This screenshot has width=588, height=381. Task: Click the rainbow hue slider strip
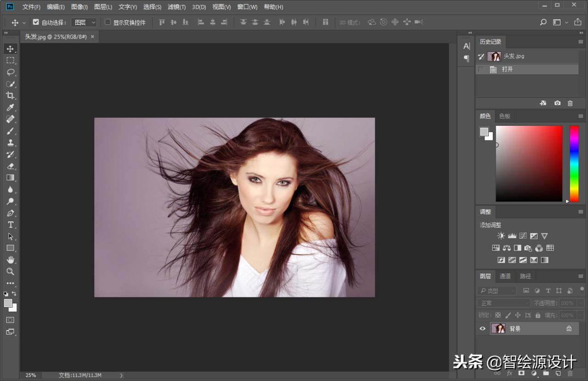(x=574, y=163)
